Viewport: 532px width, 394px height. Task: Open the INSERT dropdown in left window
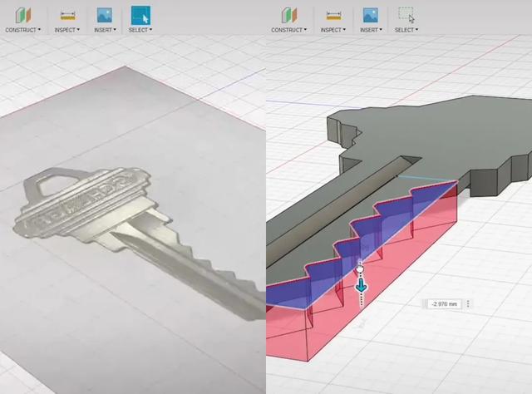pyautogui.click(x=106, y=30)
